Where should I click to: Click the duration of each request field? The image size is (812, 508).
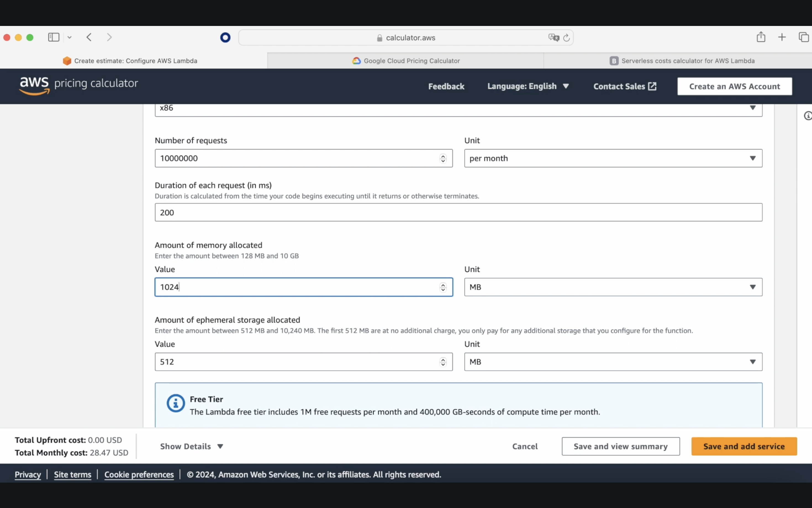pyautogui.click(x=458, y=212)
